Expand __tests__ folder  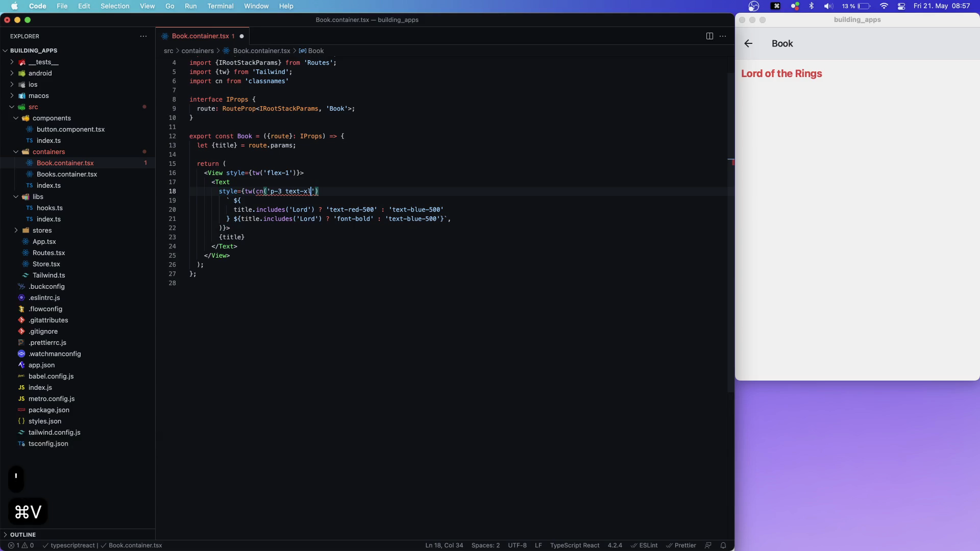point(12,62)
